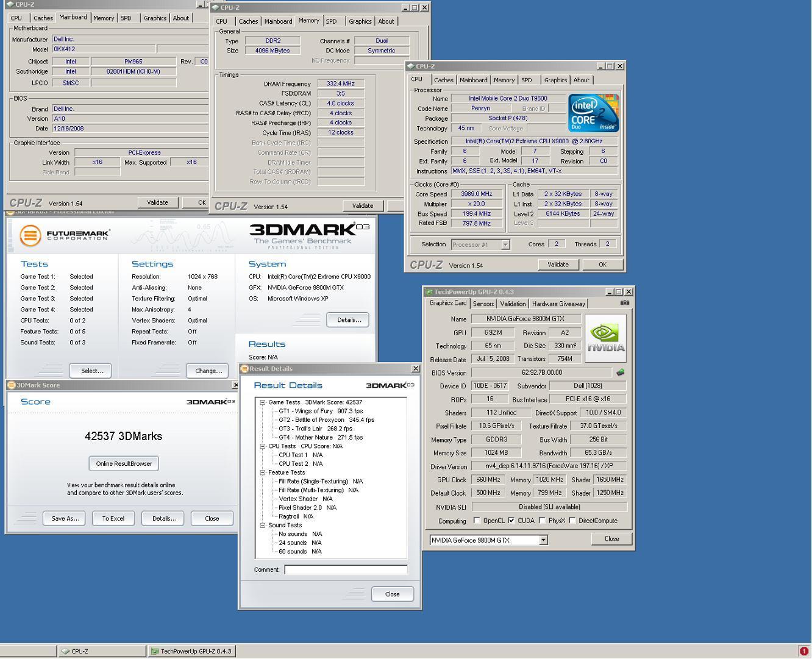Viewport: 812px width, 659px height.
Task: Select the Ragtroll row
Action: coord(297,516)
